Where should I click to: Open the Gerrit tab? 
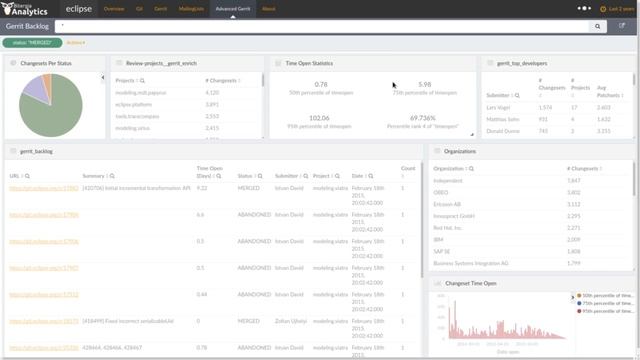tap(160, 9)
